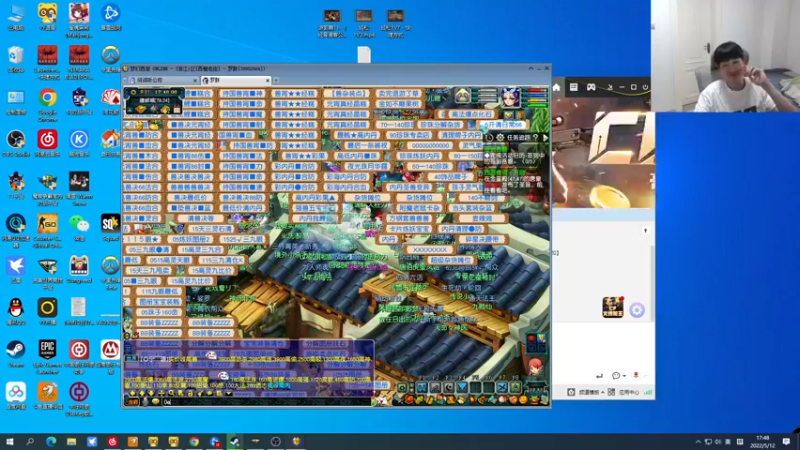The width and height of the screenshot is (800, 450).
Task: Add a new tab in game window
Action: click(x=276, y=80)
